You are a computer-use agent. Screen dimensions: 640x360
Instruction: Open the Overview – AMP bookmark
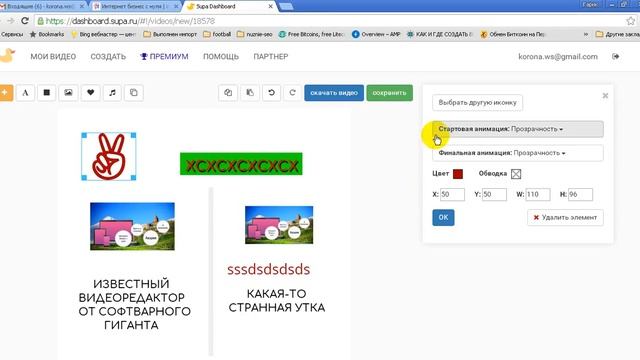click(376, 34)
